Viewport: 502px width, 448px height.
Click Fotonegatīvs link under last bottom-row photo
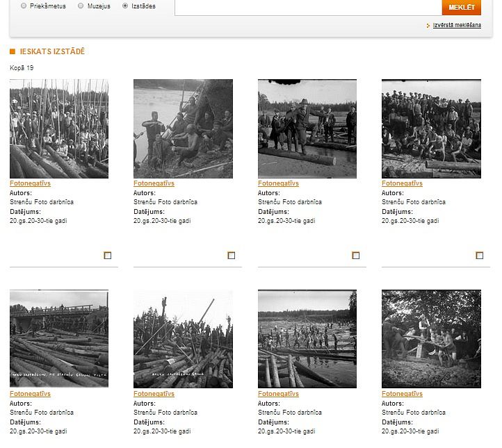(402, 394)
